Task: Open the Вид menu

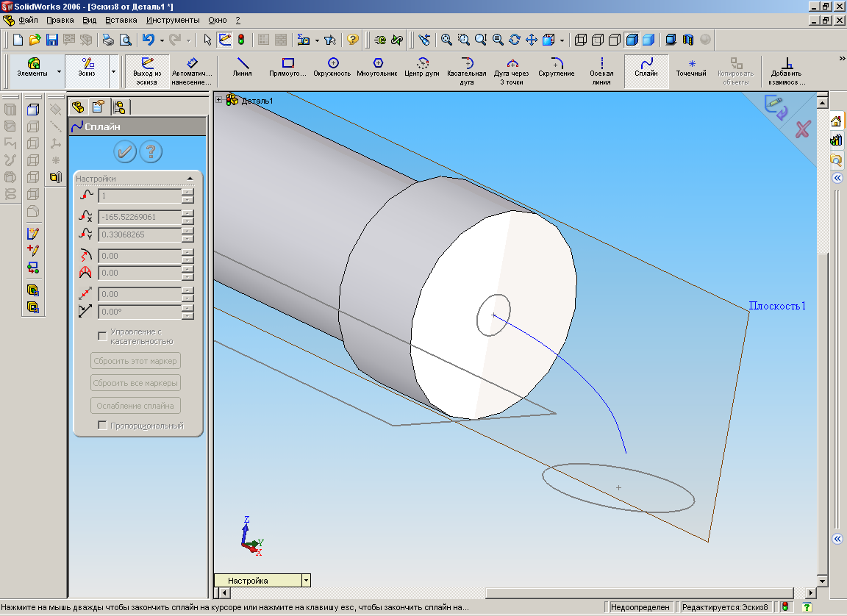Action: click(89, 20)
